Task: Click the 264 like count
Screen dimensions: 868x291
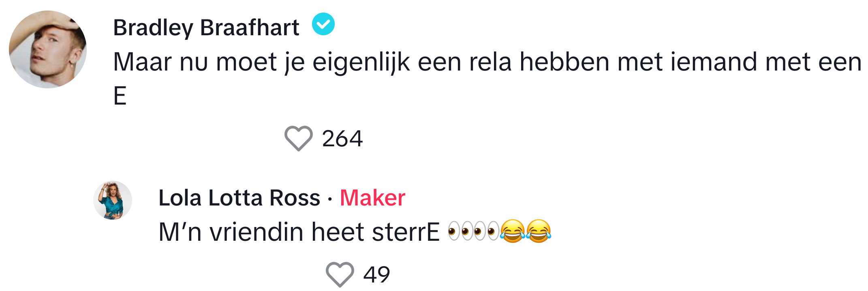Action: [x=342, y=139]
